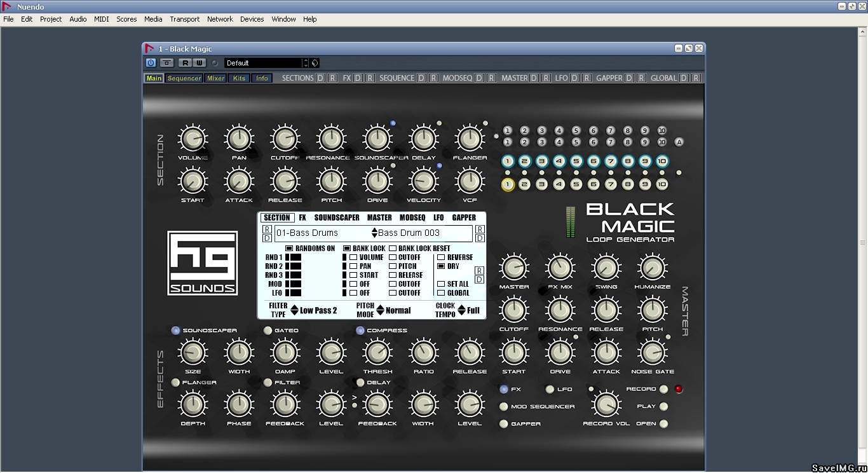The image size is (868, 473).
Task: Change PITCH MODE using Normal arrows
Action: click(x=380, y=310)
